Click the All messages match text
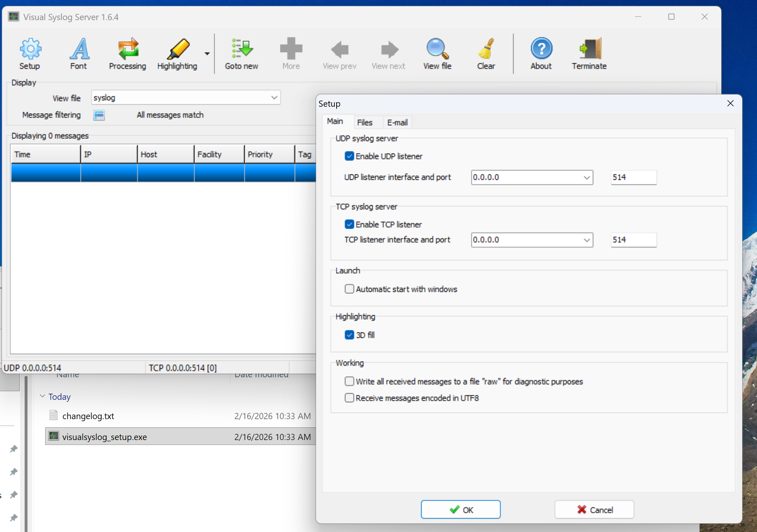This screenshot has height=532, width=757. 170,115
